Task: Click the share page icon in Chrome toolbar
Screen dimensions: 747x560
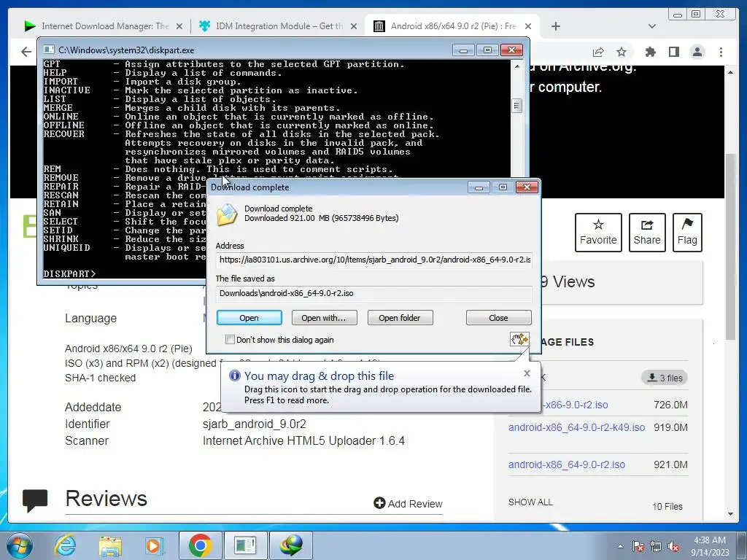Action: tap(598, 52)
